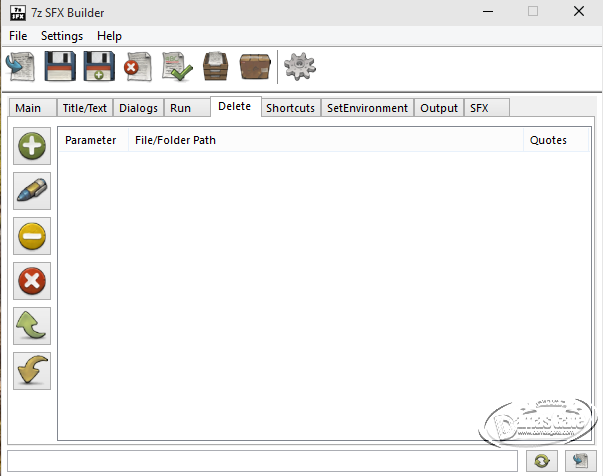Click Save As floppy icon with plus
Viewport: 603px width, 476px height.
click(99, 66)
